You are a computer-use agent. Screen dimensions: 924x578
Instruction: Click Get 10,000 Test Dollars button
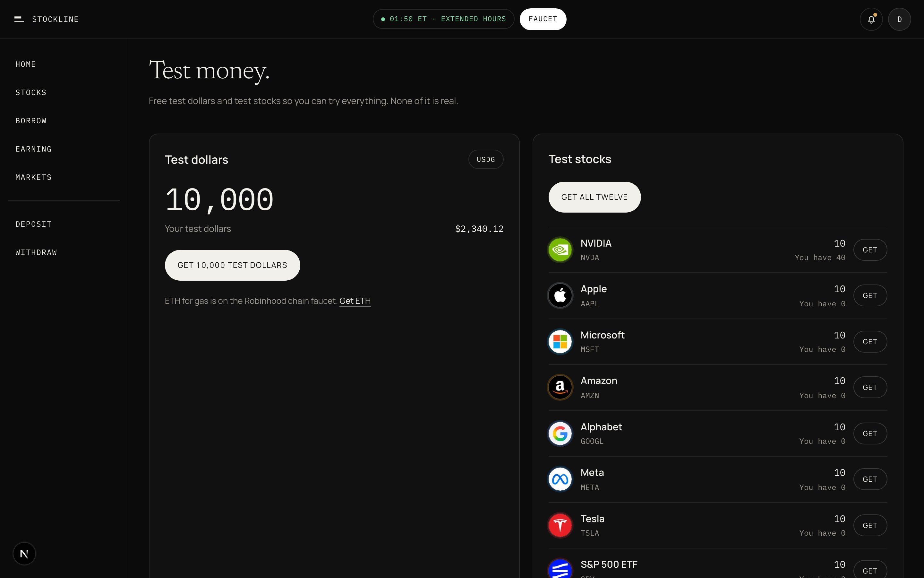(232, 265)
